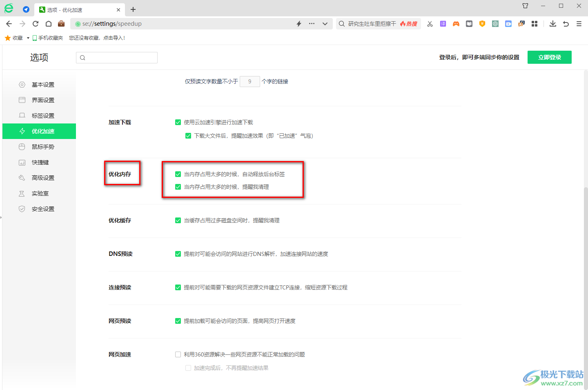588x390 pixels.
Task: Close the 选项 - 优化加速 tab
Action: (x=118, y=10)
